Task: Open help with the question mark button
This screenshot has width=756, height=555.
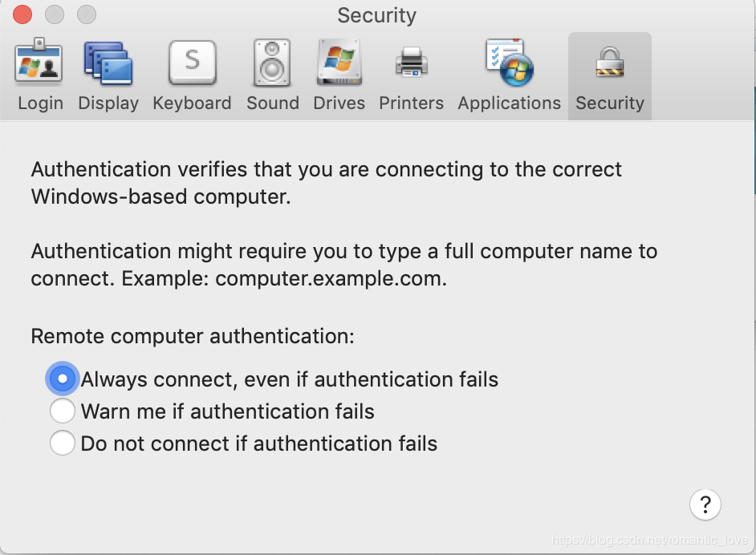Action: 705,504
